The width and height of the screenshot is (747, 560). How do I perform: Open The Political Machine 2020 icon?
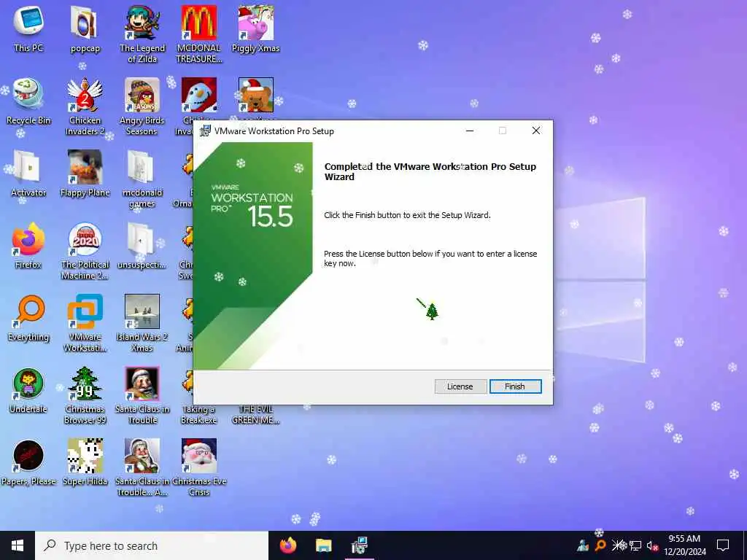click(85, 252)
